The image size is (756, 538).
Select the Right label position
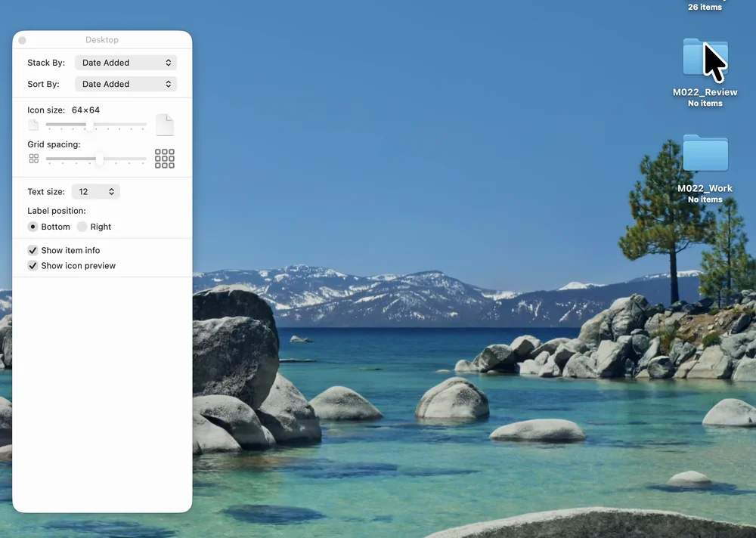[x=82, y=227]
